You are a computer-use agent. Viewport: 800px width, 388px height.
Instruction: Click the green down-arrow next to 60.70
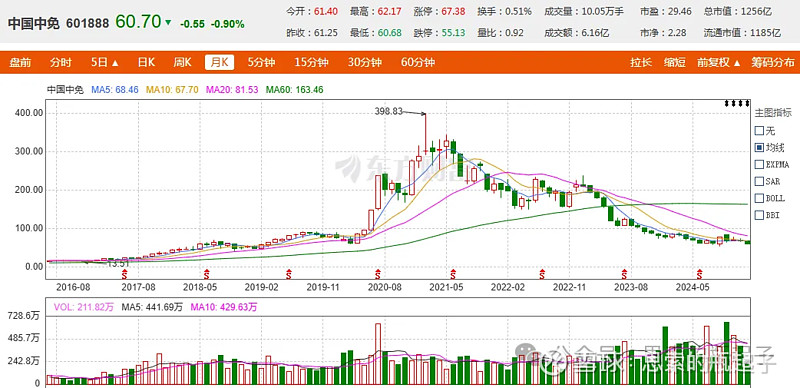coord(168,23)
